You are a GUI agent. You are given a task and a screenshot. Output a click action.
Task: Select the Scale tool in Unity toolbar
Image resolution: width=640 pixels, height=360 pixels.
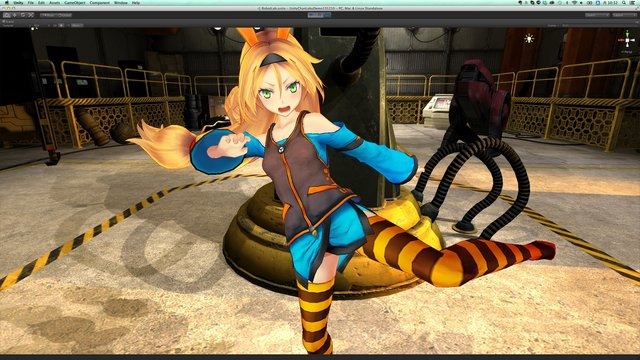pos(30,15)
